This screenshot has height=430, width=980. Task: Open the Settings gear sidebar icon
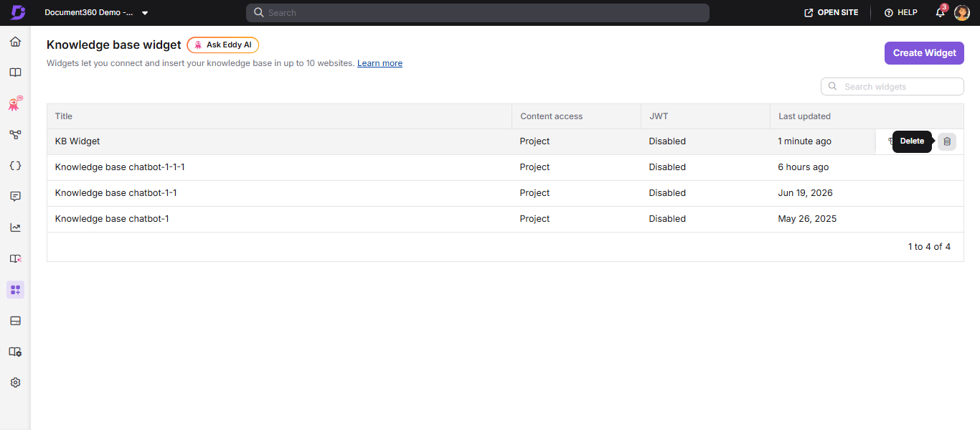[x=15, y=383]
